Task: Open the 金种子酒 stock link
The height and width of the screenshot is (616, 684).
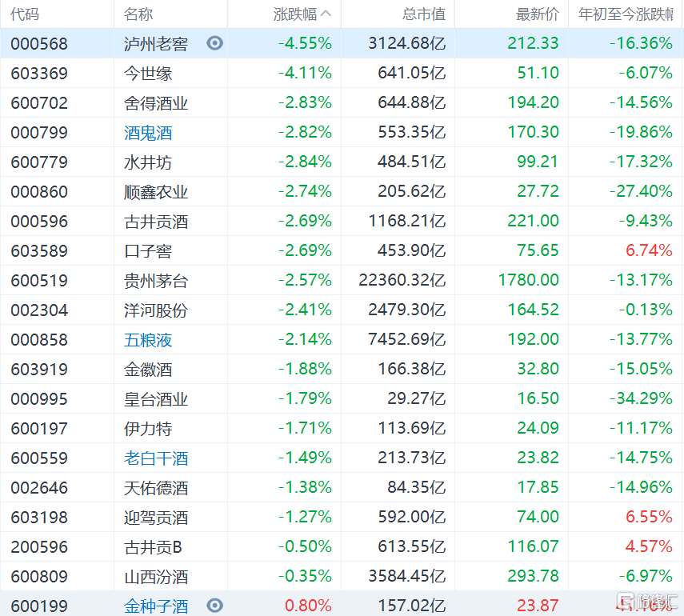Action: coord(156,606)
